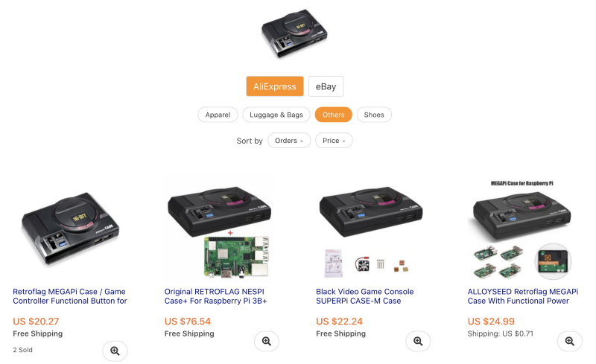Open Black Video Game Console SUPERPi link

click(364, 296)
